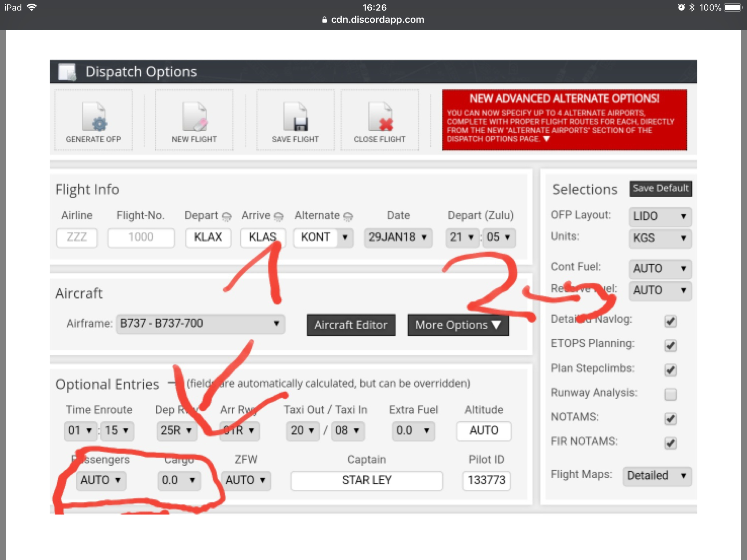Enable the Runway Analysis checkbox
747x560 pixels.
670,394
